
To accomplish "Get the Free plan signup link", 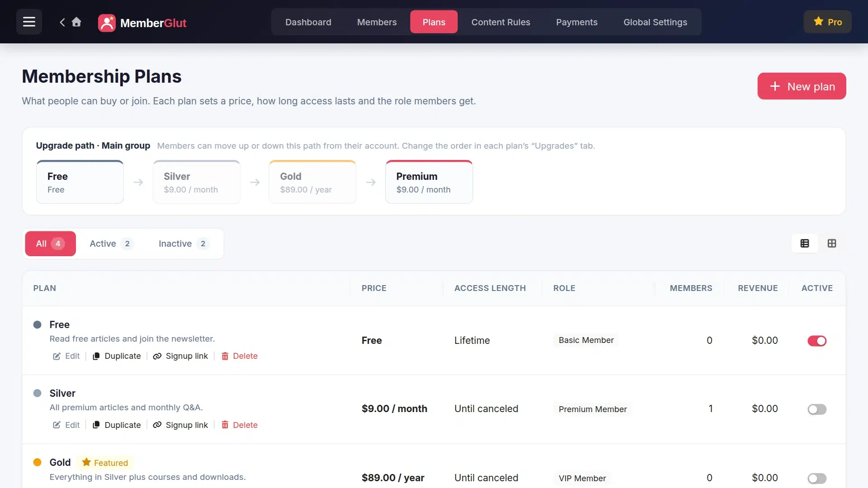I will tap(180, 356).
